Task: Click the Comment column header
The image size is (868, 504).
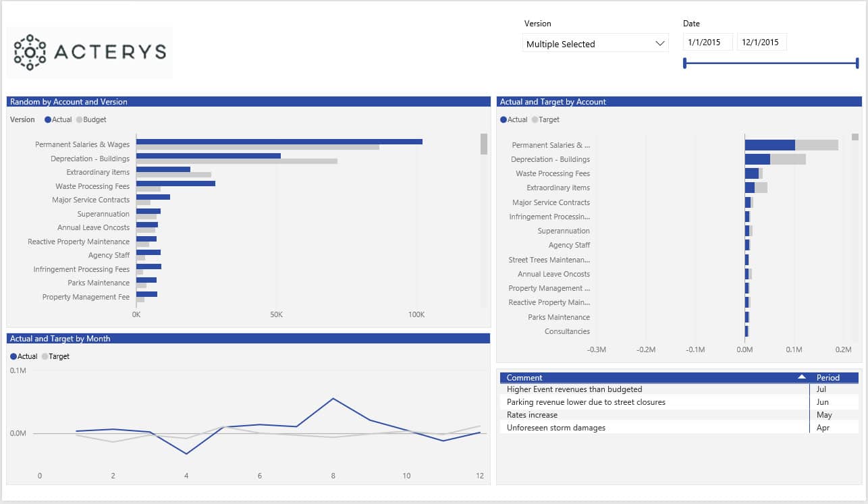Action: [x=524, y=378]
